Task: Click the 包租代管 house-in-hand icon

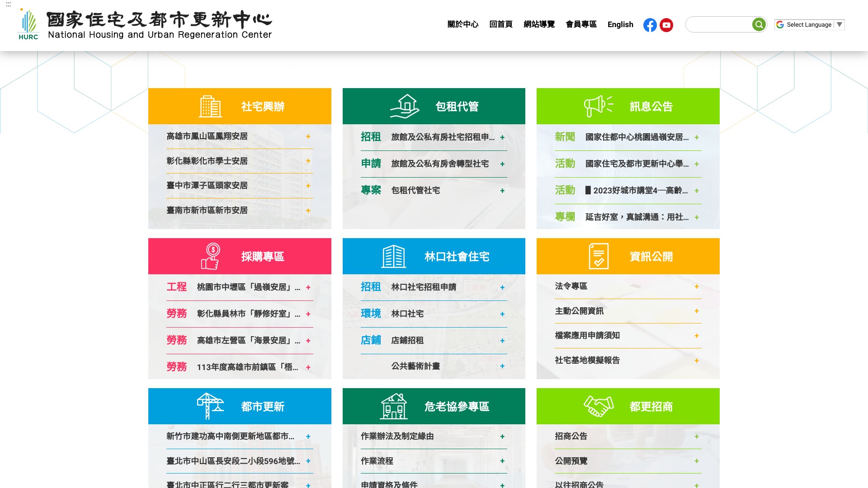Action: [405, 106]
